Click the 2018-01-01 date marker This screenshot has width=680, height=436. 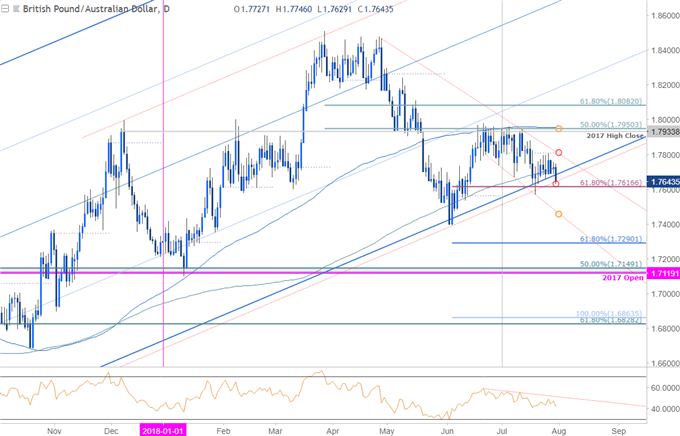(163, 431)
